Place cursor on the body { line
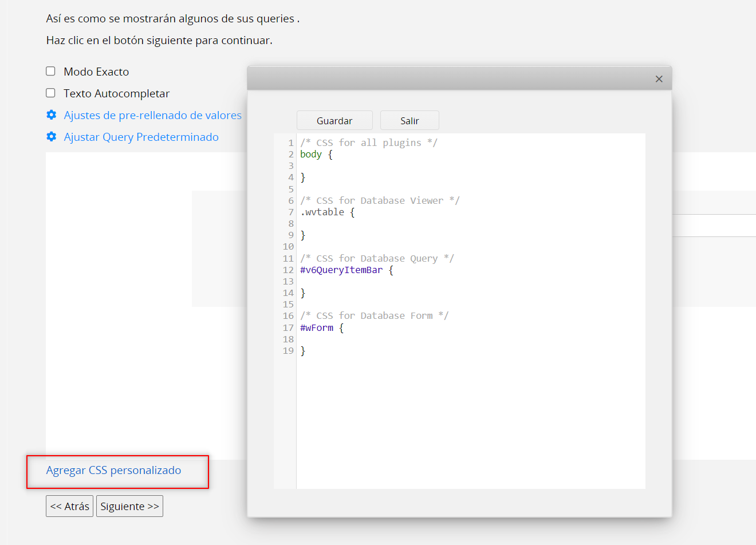Viewport: 756px width, 545px height. click(x=316, y=155)
